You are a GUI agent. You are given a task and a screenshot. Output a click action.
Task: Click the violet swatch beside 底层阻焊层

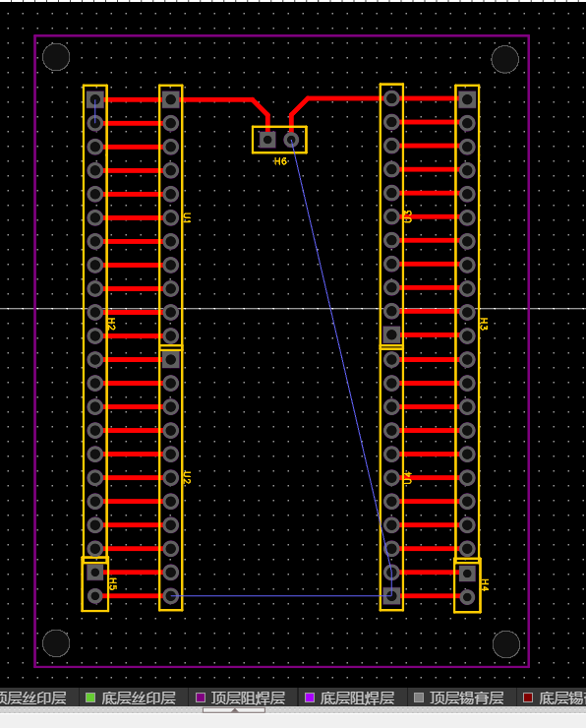[x=310, y=698]
